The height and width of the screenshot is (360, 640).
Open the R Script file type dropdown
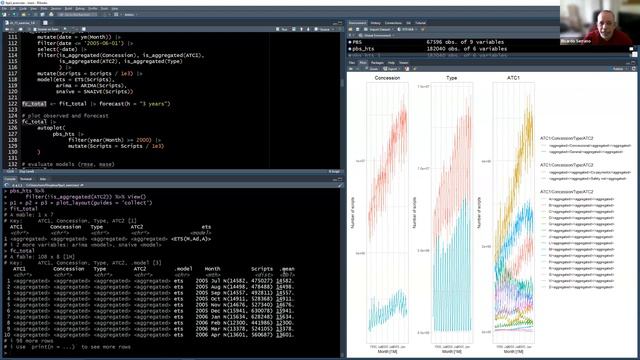click(334, 171)
